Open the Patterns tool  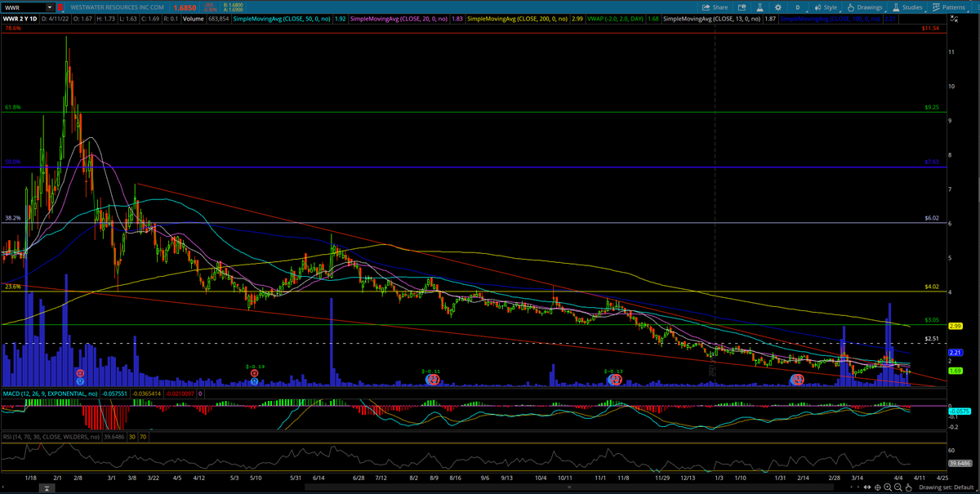pos(951,7)
